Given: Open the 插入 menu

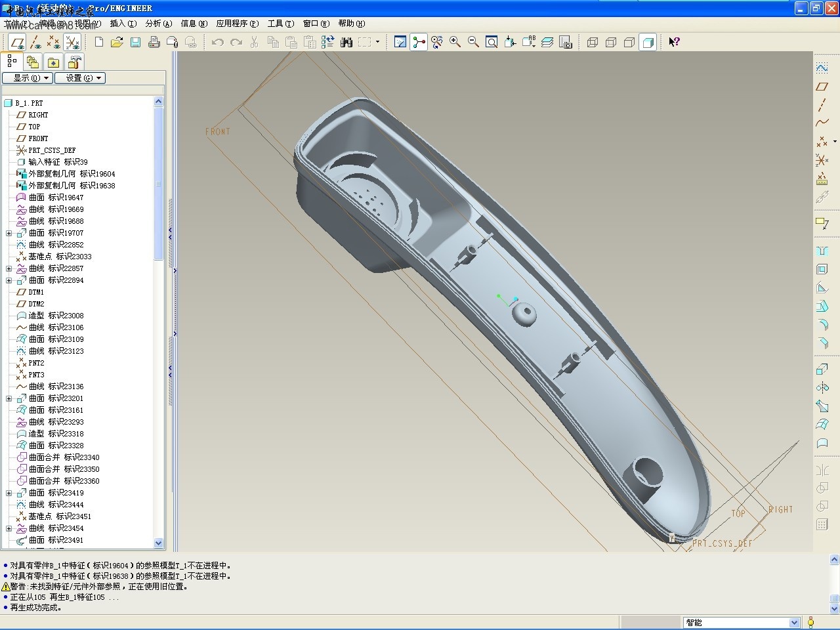Looking at the screenshot, I should click(123, 24).
